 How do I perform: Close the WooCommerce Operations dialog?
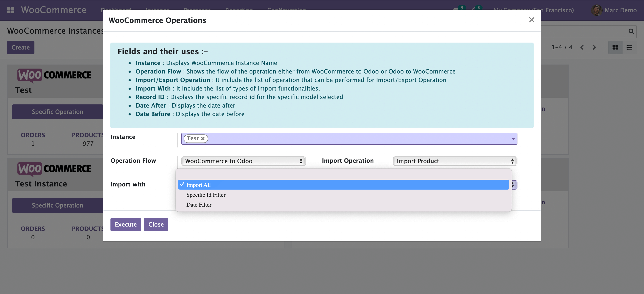532,20
